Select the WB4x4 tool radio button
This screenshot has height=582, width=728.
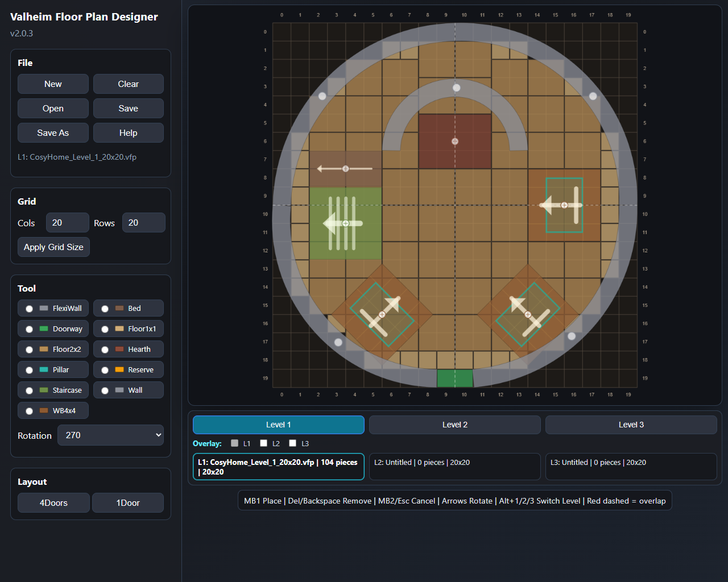tap(29, 411)
